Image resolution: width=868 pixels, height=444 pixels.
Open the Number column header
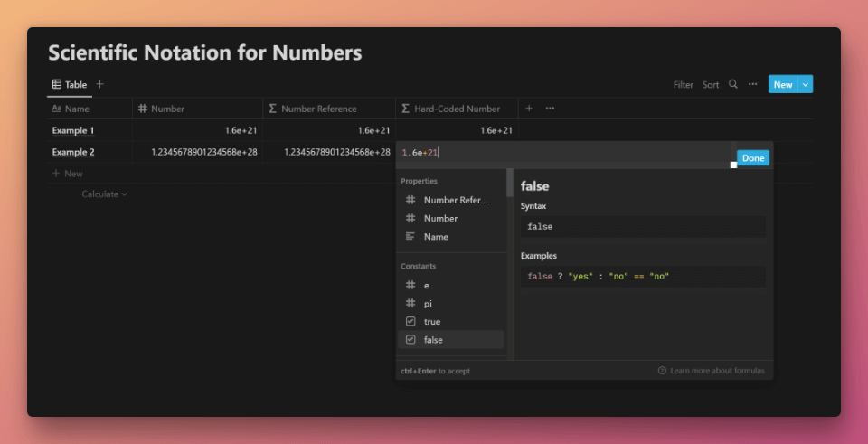(198, 109)
